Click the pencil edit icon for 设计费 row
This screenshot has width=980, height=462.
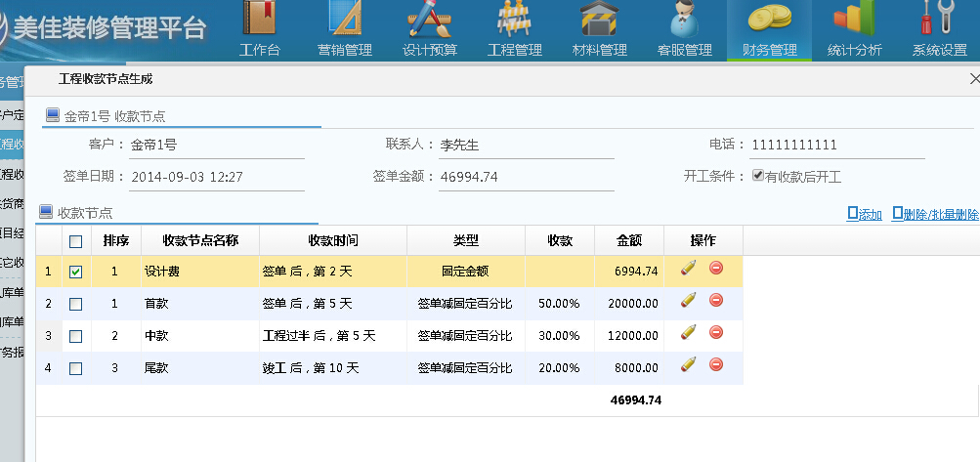click(689, 269)
